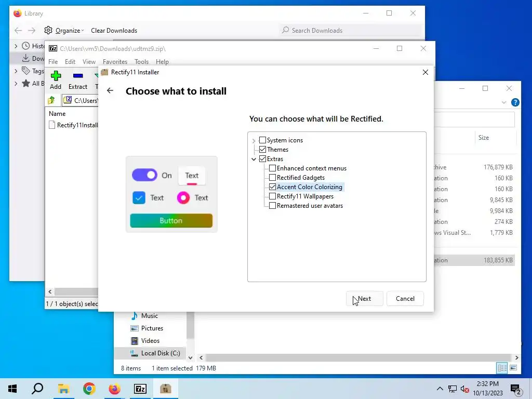Go back using the installer's back arrow
Screen dimensions: 532x399
110,90
